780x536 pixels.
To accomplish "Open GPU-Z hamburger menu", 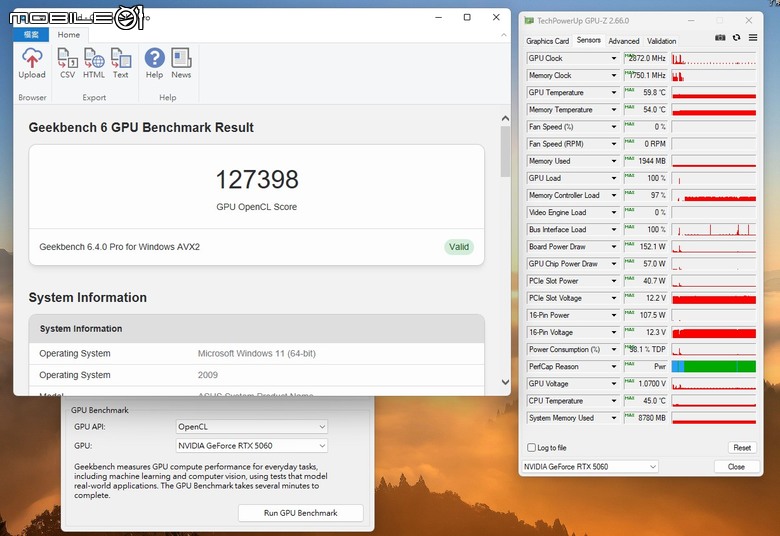I will click(x=753, y=38).
